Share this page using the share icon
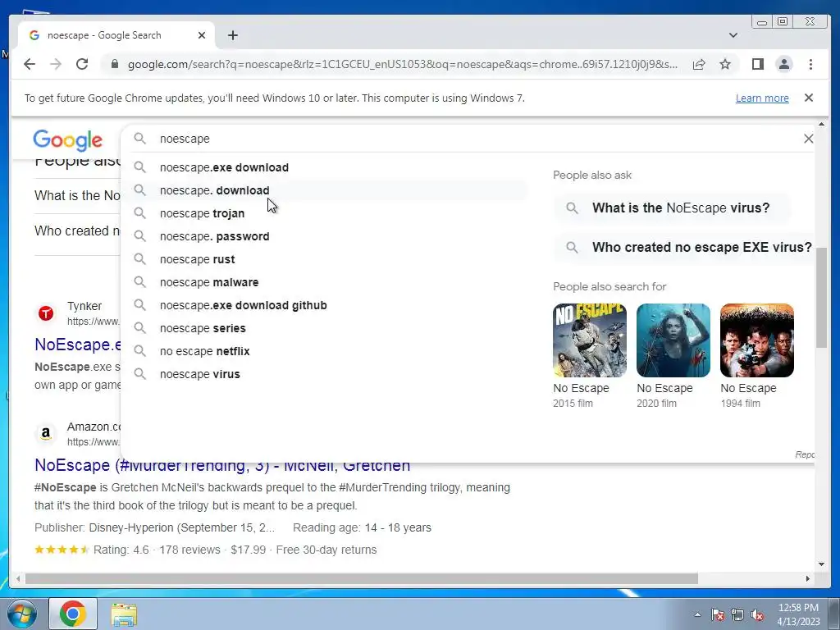 pos(699,64)
